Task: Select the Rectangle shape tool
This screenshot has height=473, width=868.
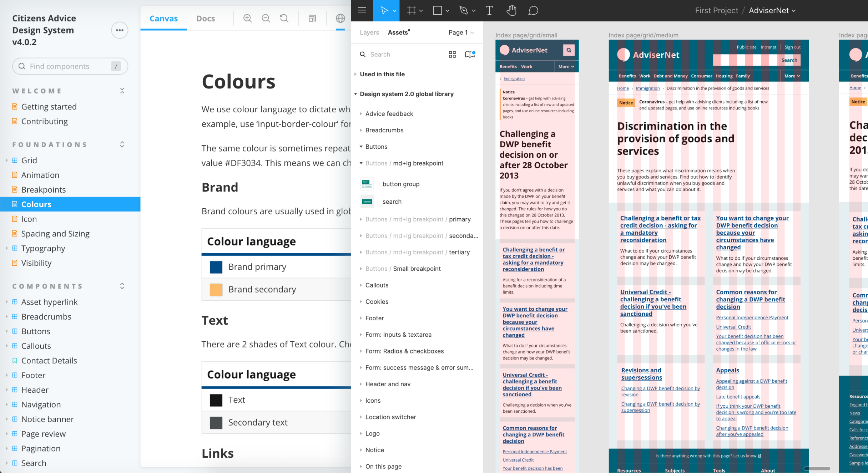Action: coord(437,10)
